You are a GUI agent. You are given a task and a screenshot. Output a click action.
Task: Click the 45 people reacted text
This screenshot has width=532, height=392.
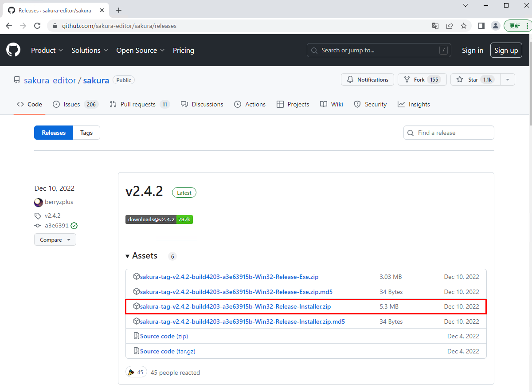coord(175,372)
